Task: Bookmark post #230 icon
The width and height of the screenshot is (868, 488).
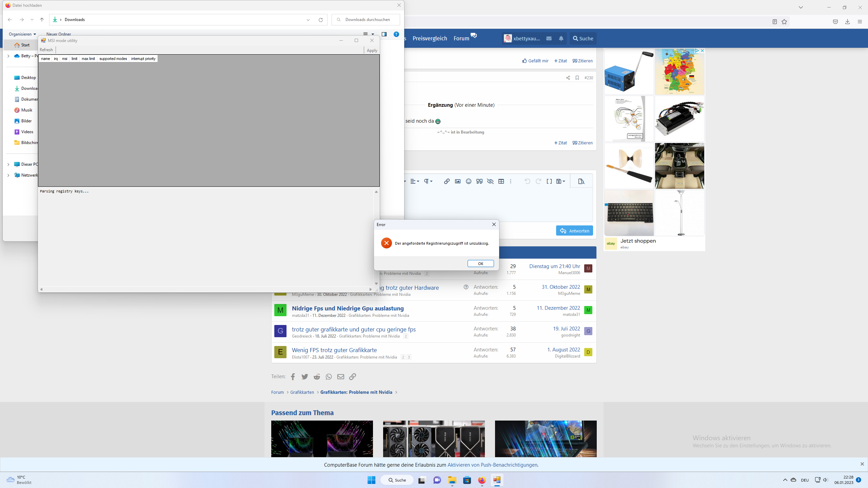Action: pyautogui.click(x=577, y=78)
